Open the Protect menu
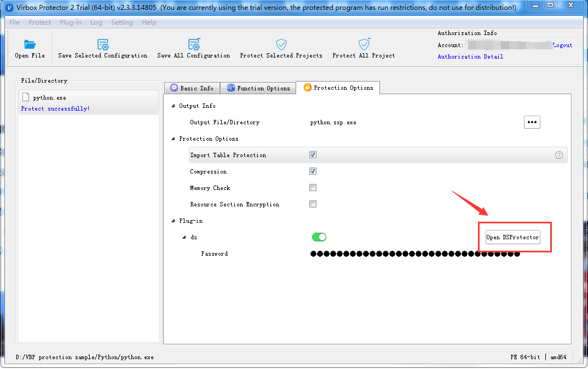 tap(40, 22)
